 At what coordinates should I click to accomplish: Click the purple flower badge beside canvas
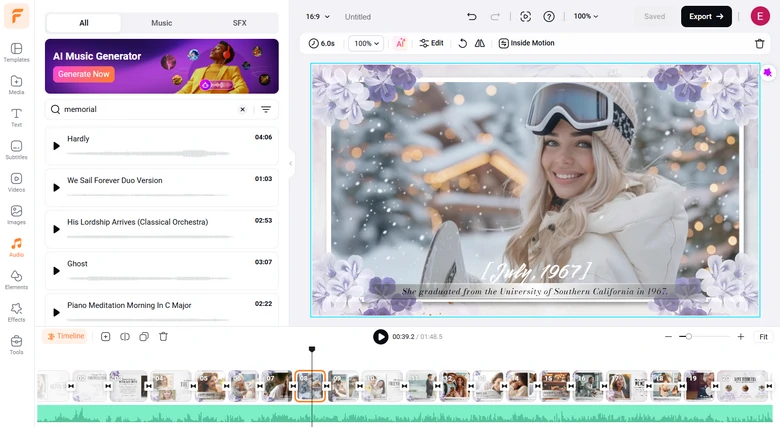[768, 73]
